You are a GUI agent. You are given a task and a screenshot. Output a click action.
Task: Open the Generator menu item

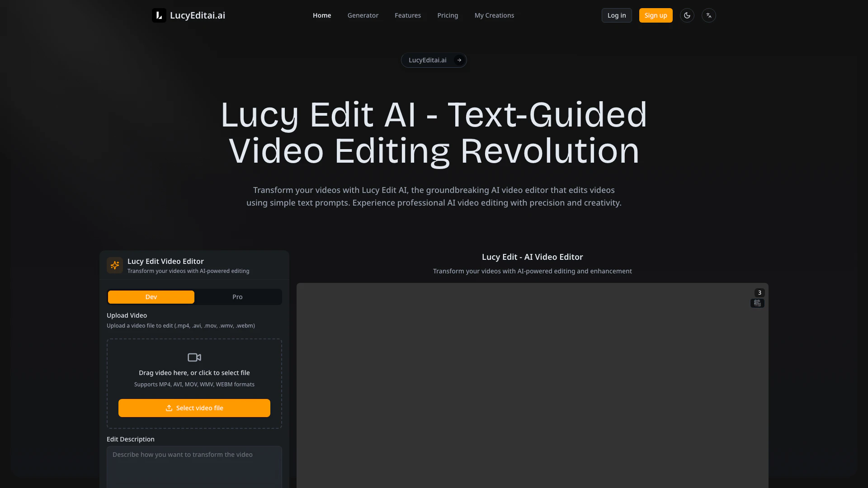(363, 15)
